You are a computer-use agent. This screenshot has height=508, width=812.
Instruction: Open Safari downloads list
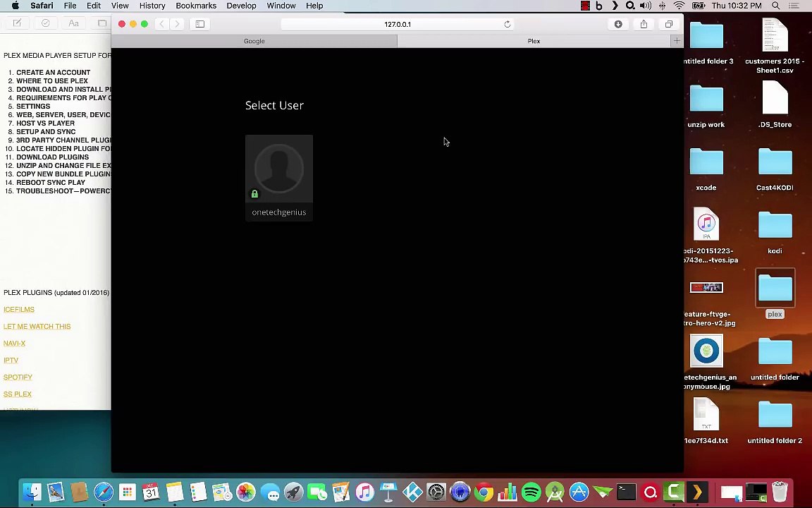tap(617, 24)
